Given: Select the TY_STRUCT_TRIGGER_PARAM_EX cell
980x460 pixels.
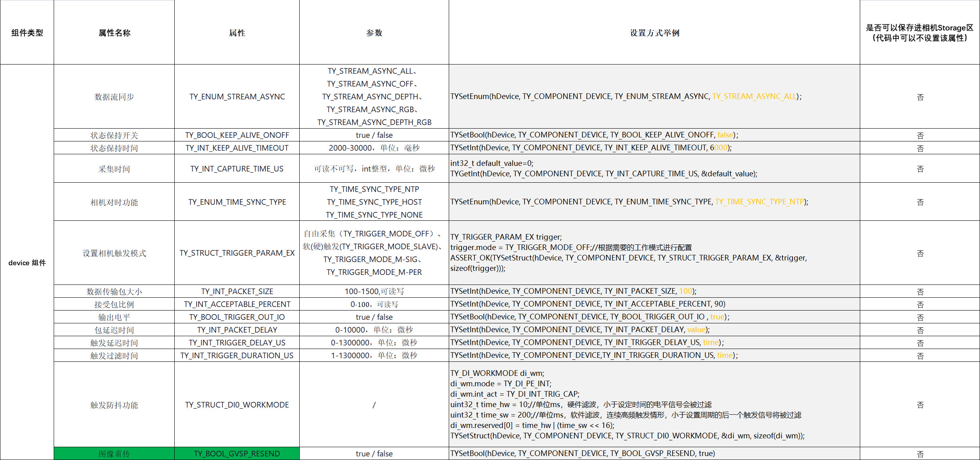Looking at the screenshot, I should tap(237, 253).
